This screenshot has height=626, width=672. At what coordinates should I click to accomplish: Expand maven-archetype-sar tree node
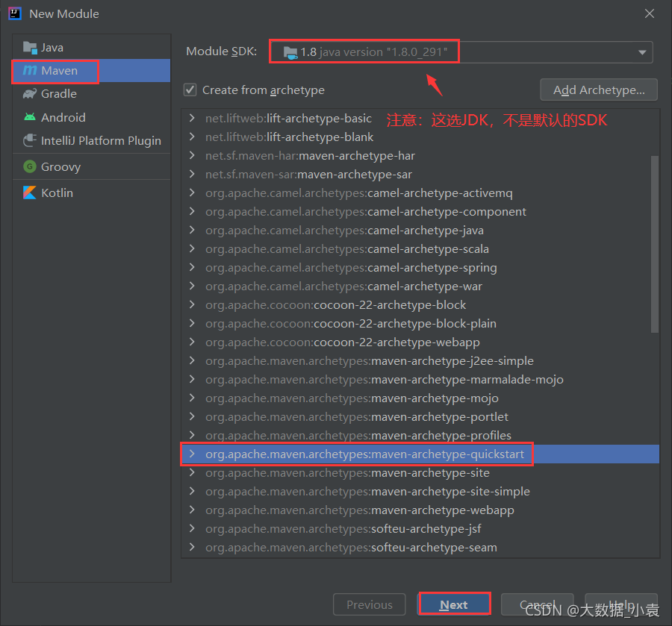192,175
